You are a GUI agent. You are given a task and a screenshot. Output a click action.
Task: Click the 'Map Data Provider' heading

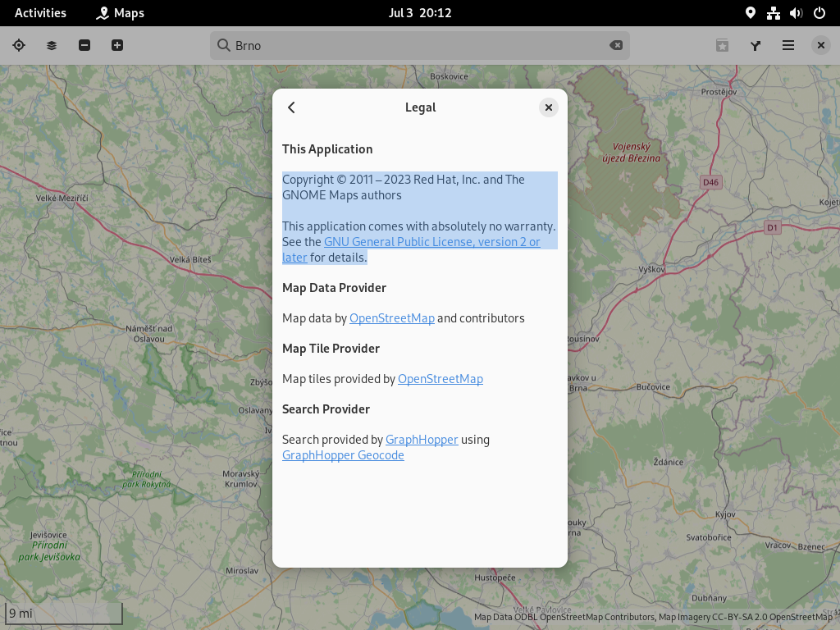(335, 288)
